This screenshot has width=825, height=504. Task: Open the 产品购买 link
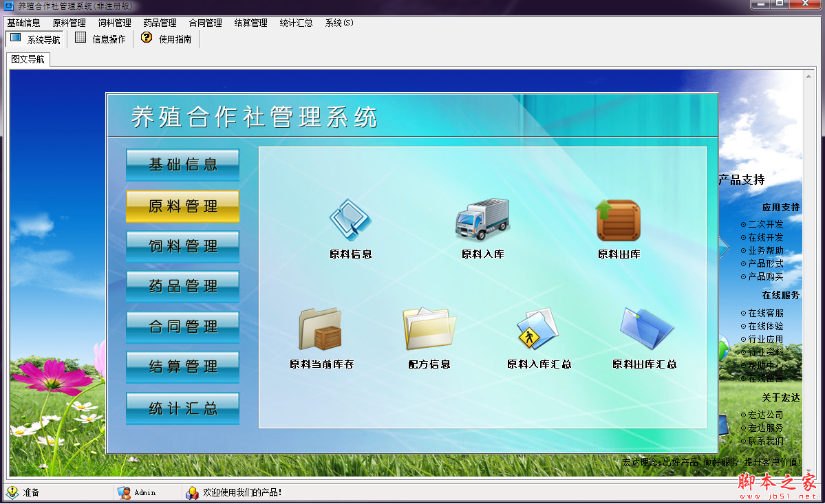click(x=766, y=276)
